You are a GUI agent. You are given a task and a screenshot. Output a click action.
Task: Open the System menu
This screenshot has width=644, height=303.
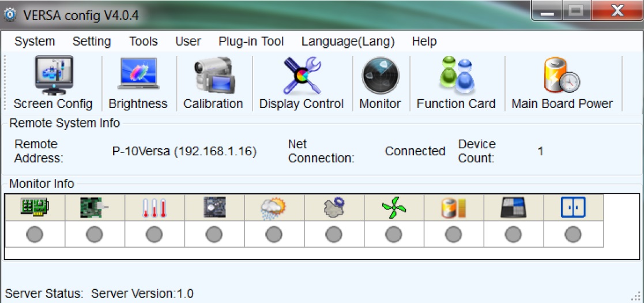coord(35,42)
